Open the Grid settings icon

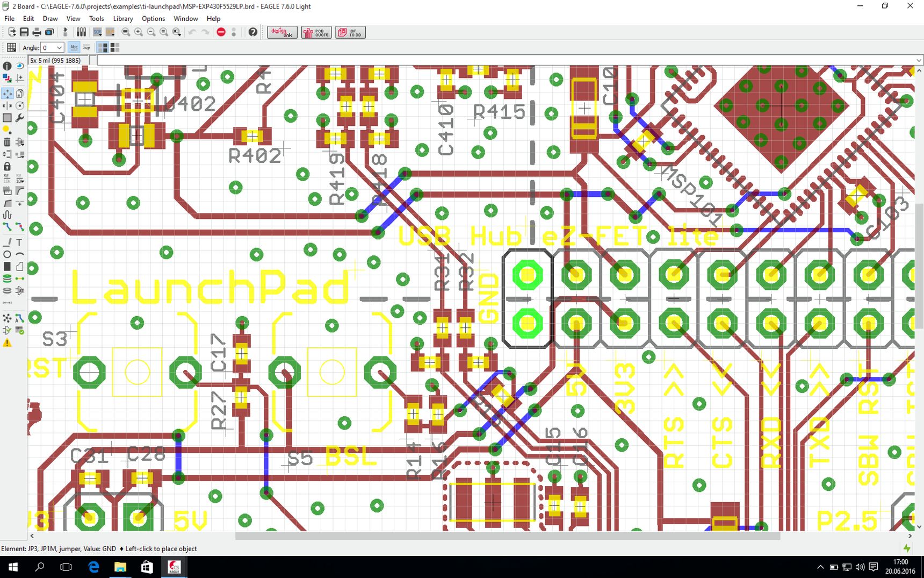(11, 47)
